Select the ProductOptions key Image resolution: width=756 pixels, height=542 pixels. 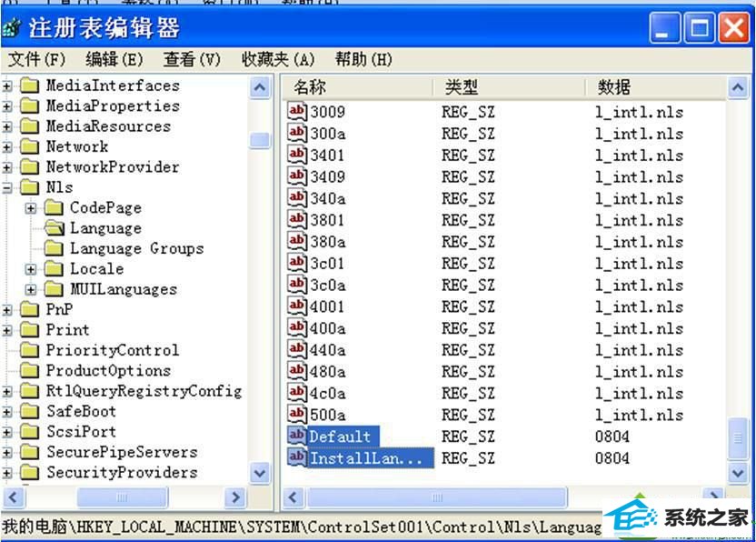(x=108, y=370)
